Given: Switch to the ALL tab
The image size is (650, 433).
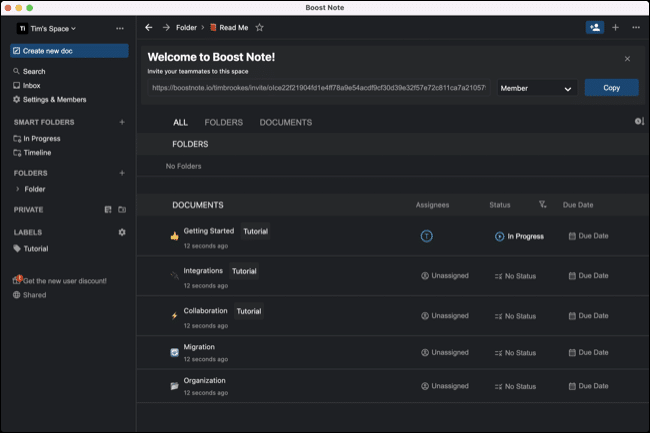Looking at the screenshot, I should [x=180, y=123].
